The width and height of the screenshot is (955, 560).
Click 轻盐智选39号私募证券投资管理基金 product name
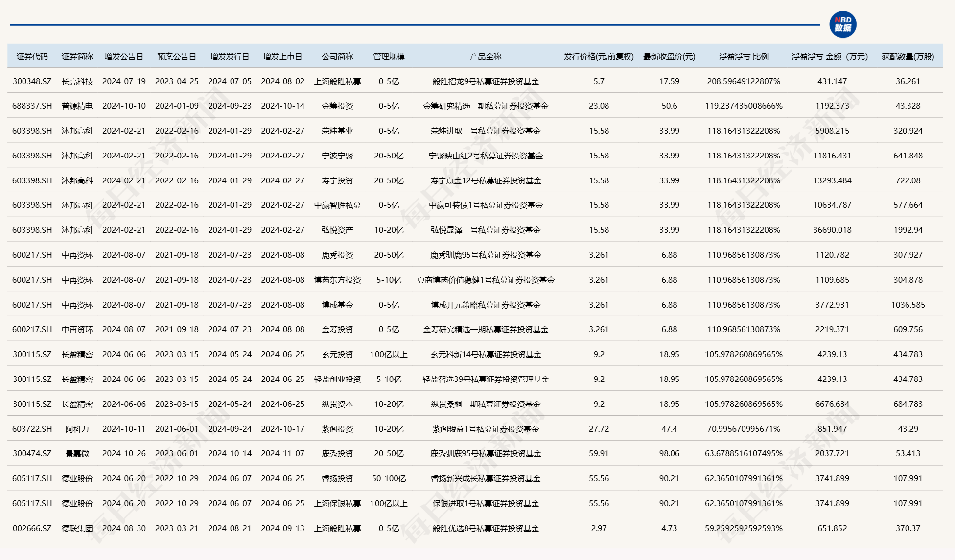coord(486,379)
